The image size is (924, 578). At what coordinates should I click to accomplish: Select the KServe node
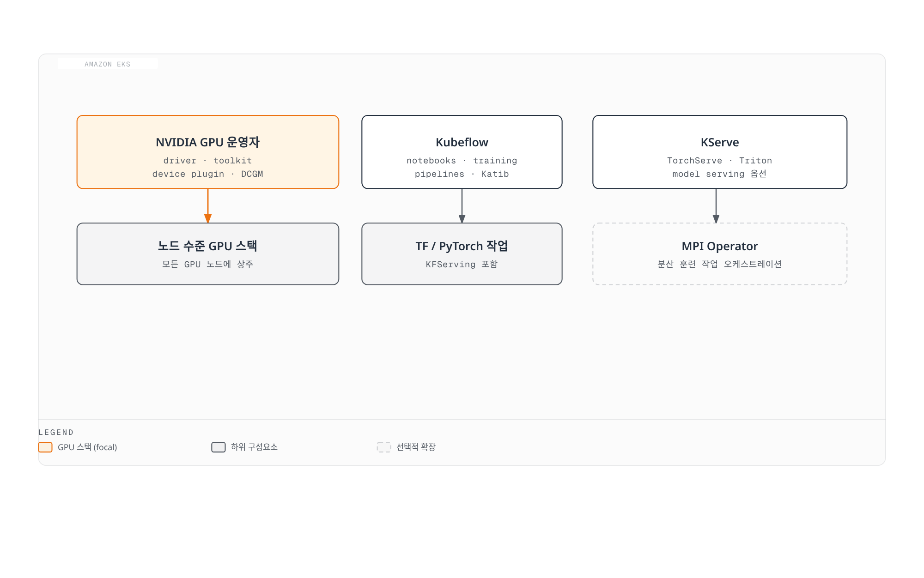[720, 152]
